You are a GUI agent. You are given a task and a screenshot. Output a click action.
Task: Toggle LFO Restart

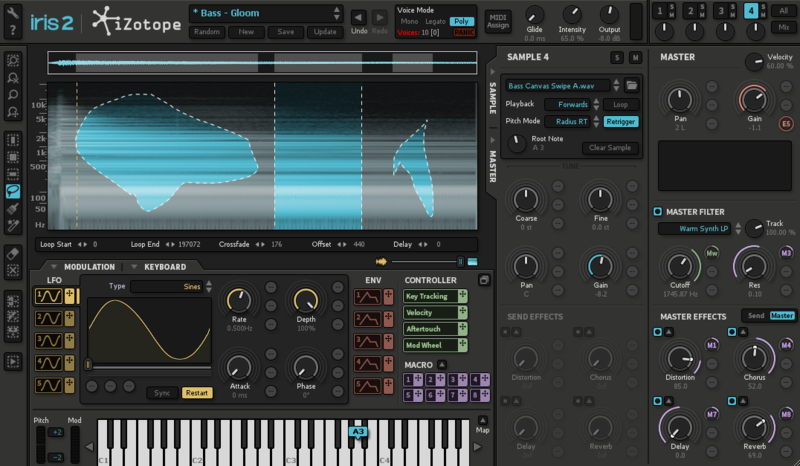[196, 393]
